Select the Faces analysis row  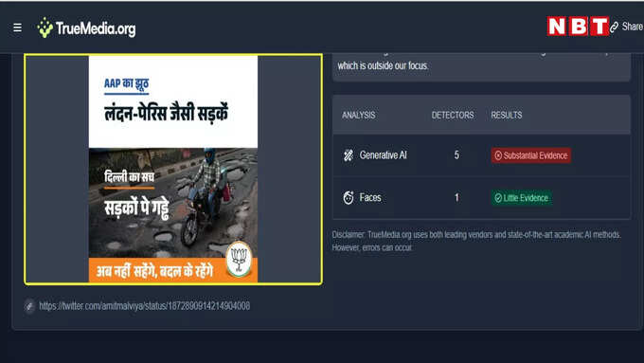pos(481,198)
